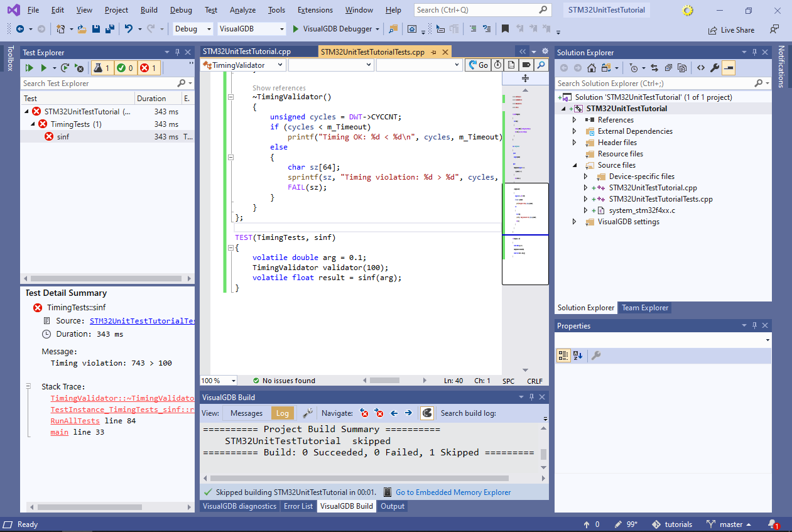Expand the References node in Solution Explorer
The image size is (792, 532).
tap(574, 120)
